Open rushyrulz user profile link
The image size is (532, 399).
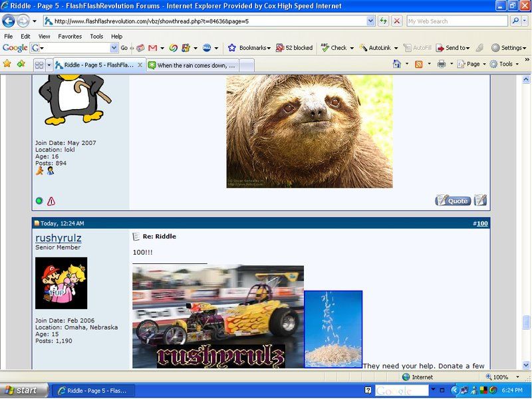tap(59, 237)
